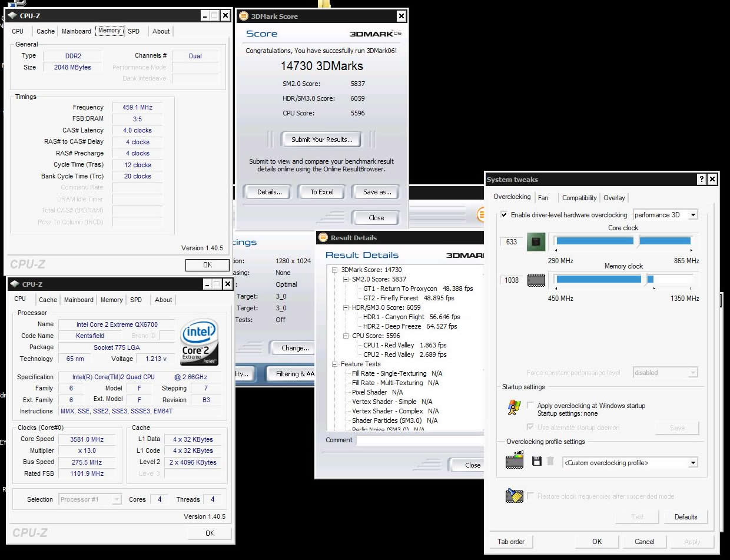This screenshot has height=560, width=730.
Task: Open the performance 3D mode dropdown
Action: coord(692,215)
